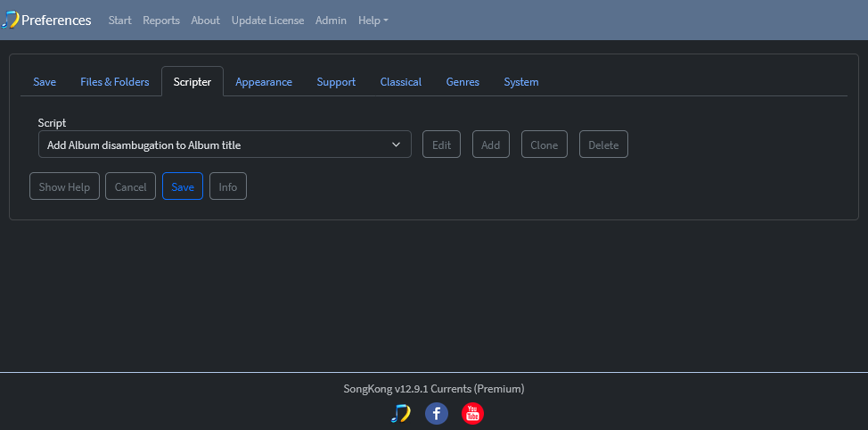
Task: Click the Add script button
Action: (491, 145)
